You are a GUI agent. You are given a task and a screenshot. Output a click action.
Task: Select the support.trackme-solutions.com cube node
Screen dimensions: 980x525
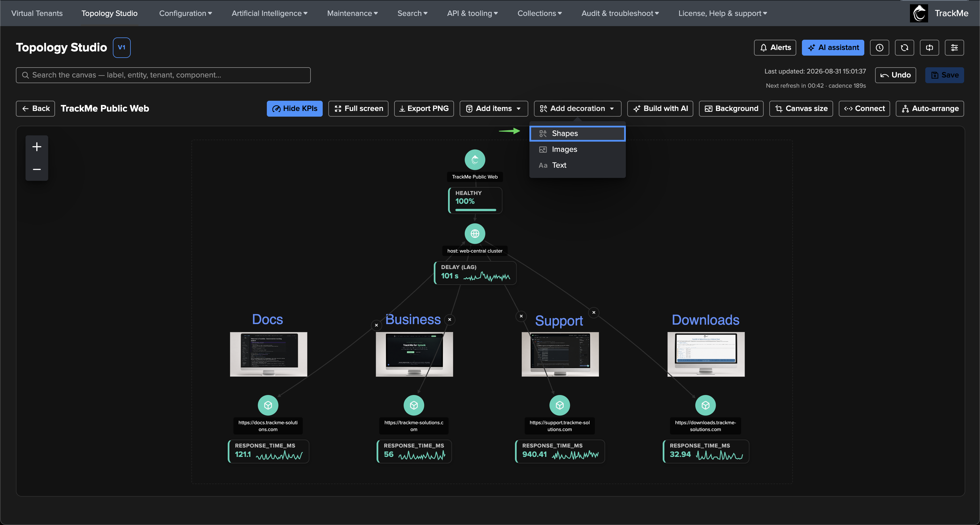(560, 405)
